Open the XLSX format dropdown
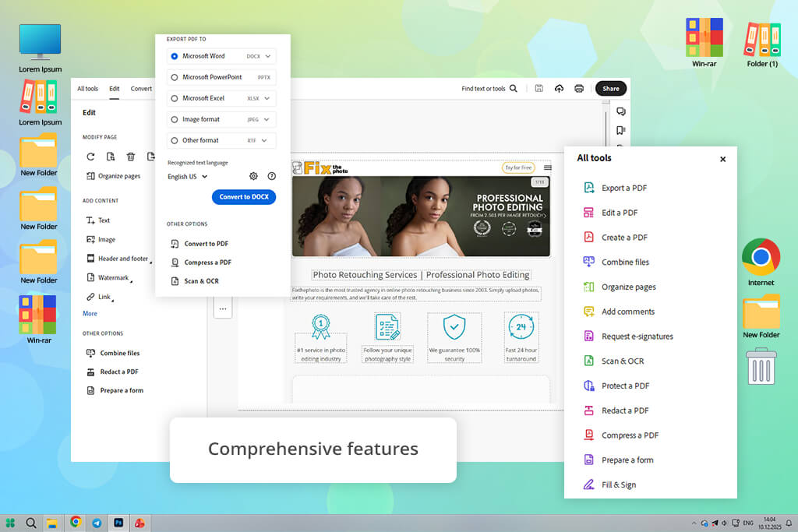 click(267, 99)
